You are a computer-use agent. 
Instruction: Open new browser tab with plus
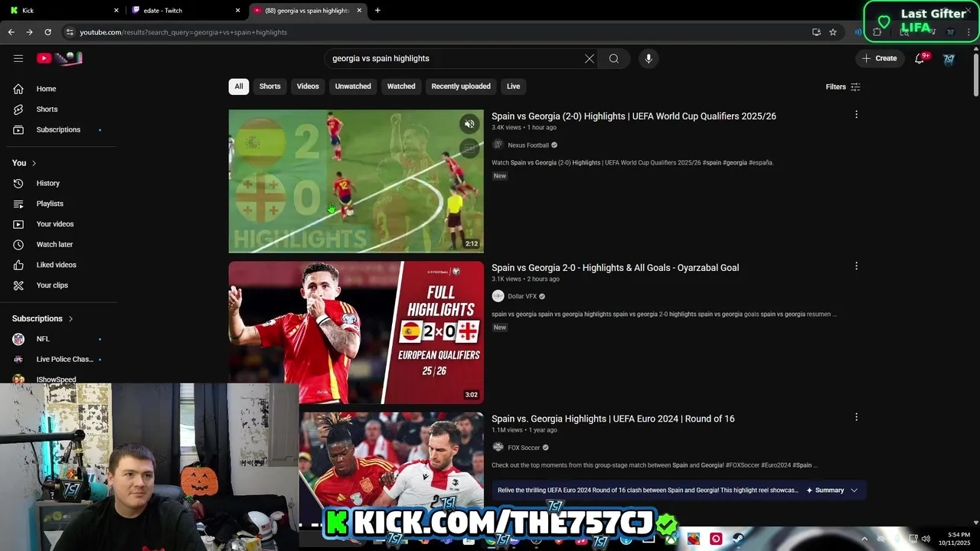tap(377, 10)
